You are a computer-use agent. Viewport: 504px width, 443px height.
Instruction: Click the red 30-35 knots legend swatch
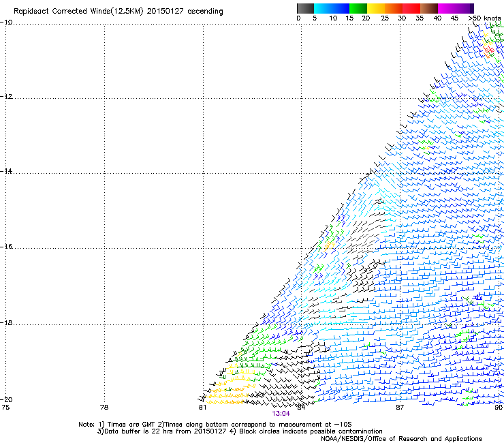pyautogui.click(x=411, y=8)
